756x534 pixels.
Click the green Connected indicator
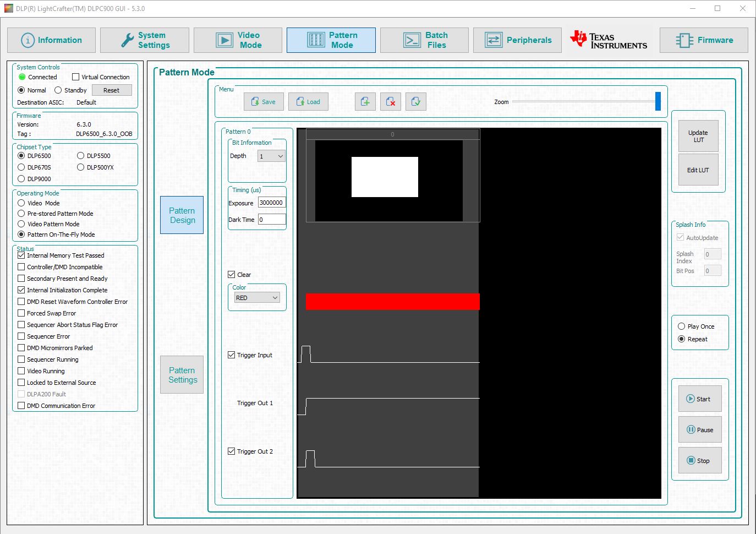22,77
